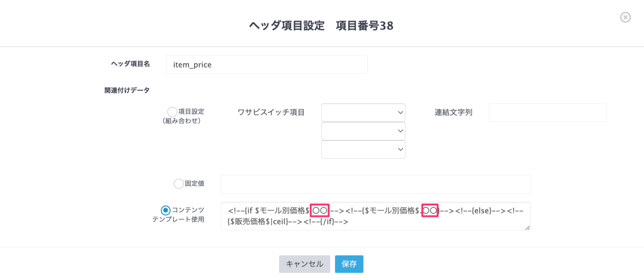644x278 pixels.
Task: Select the 固定値 radio button
Action: [x=179, y=184]
